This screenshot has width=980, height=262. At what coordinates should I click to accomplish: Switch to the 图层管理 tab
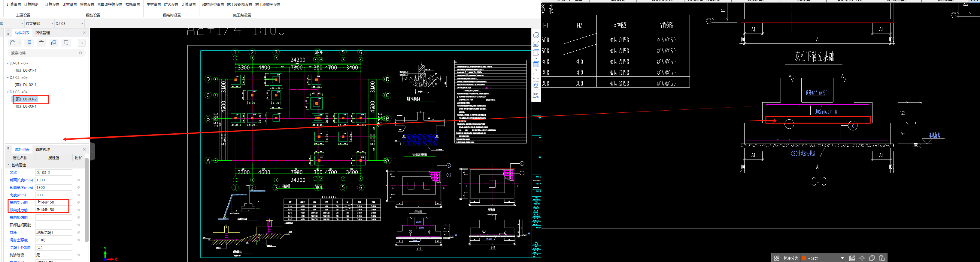pos(43,150)
